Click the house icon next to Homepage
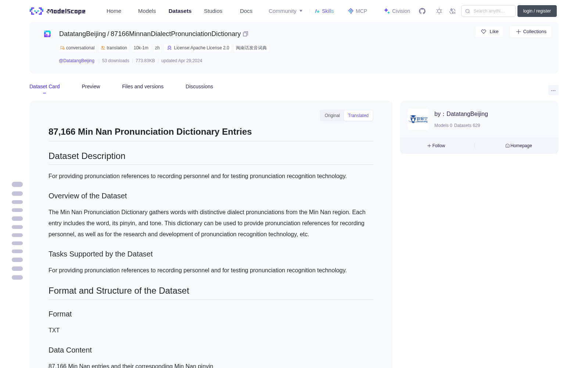The width and height of the screenshot is (588, 368). [x=508, y=146]
